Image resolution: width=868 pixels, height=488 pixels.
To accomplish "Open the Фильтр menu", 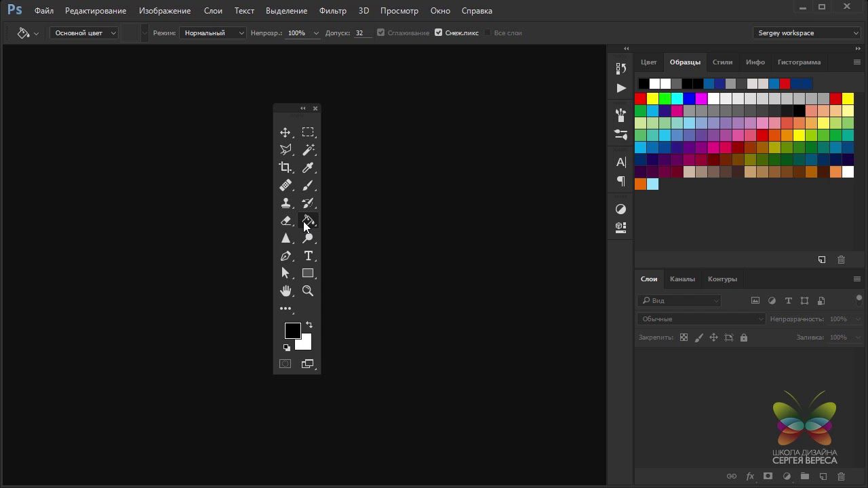I will pyautogui.click(x=332, y=11).
